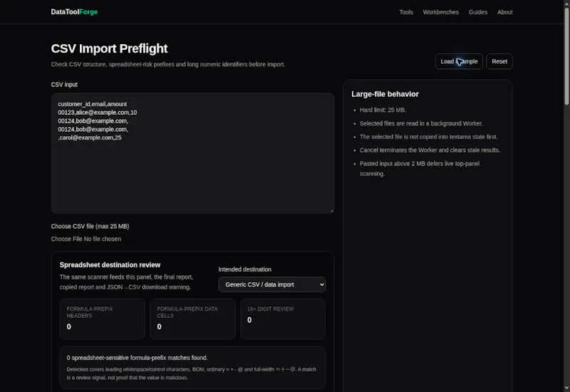Click the 'CSV input' label
This screenshot has height=392, width=570.
coord(64,84)
